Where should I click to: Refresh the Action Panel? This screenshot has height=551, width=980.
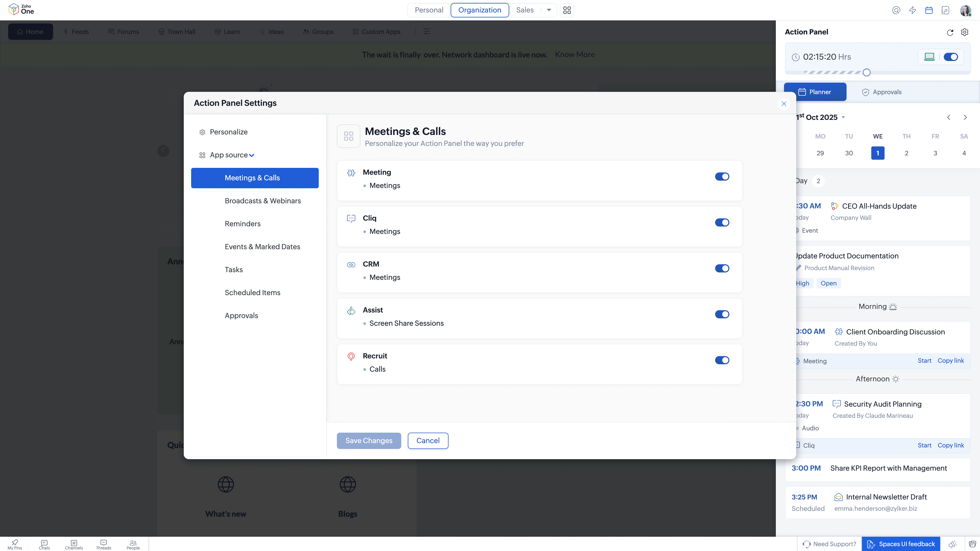coord(950,32)
